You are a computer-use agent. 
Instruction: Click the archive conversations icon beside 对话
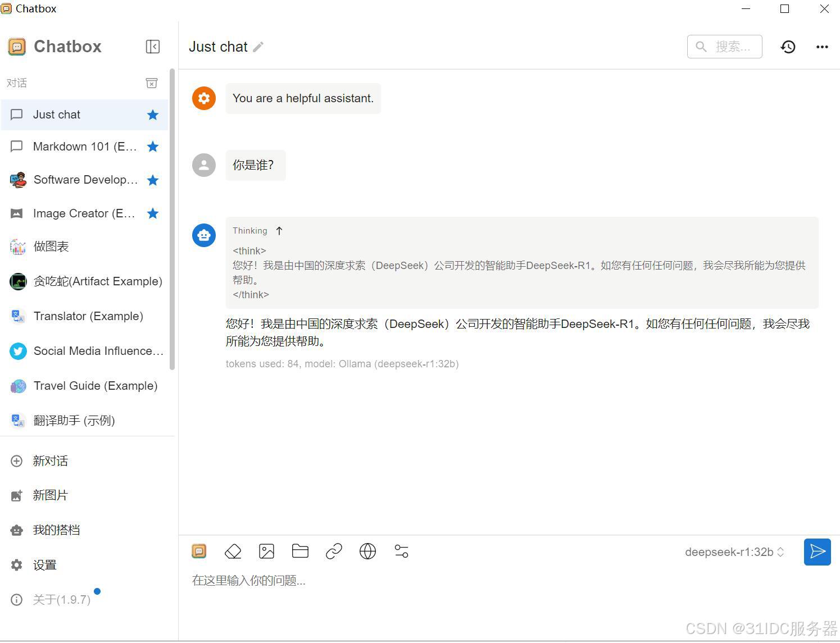click(x=152, y=83)
